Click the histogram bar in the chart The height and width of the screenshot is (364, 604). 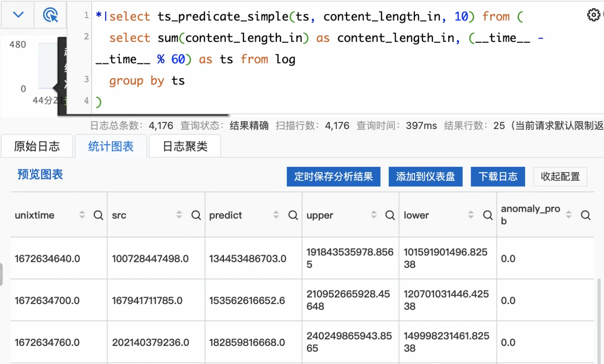47,66
